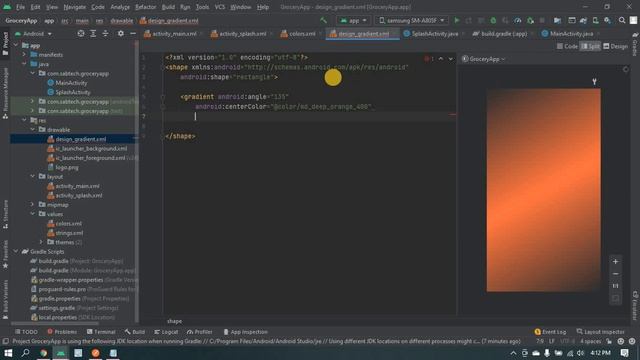Image resolution: width=640 pixels, height=360 pixels.
Task: Open the SDK Manager icon
Action: coord(607,20)
